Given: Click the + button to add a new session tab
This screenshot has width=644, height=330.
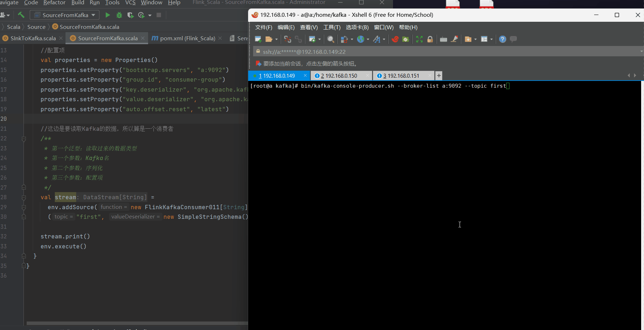Looking at the screenshot, I should pos(439,76).
